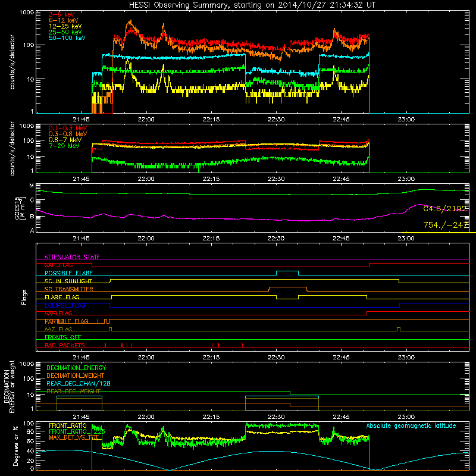Image resolution: width=476 pixels, height=476 pixels.
Task: Click the Degrees or % axis title
Action: click(16, 446)
